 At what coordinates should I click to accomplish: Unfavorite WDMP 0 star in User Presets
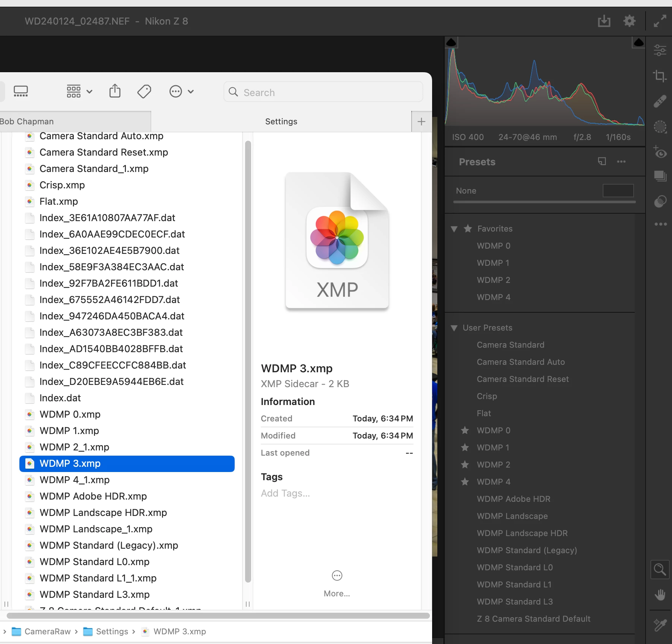coord(465,430)
